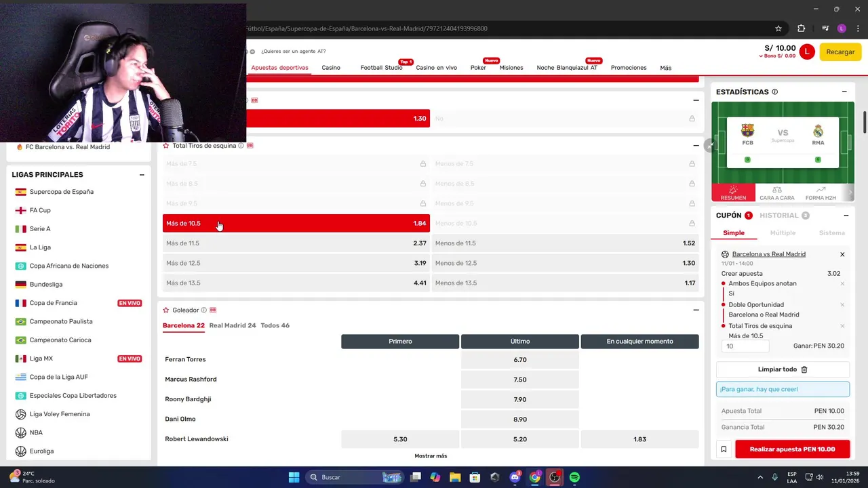Open Barcelona vs Real Madrid coupon link
The width and height of the screenshot is (868, 488).
pos(768,254)
